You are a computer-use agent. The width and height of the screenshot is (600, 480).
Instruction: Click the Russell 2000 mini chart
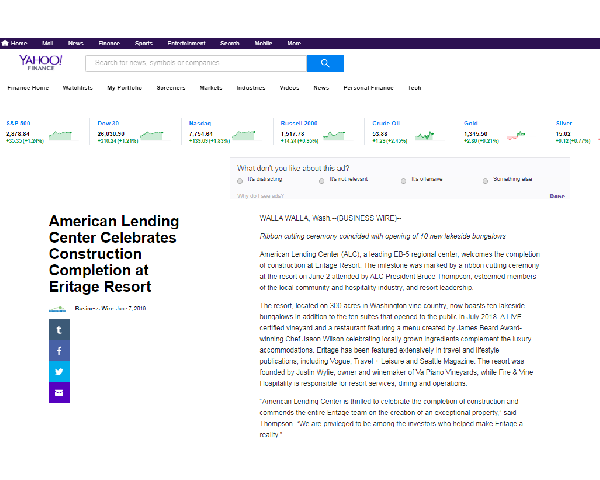coord(334,136)
